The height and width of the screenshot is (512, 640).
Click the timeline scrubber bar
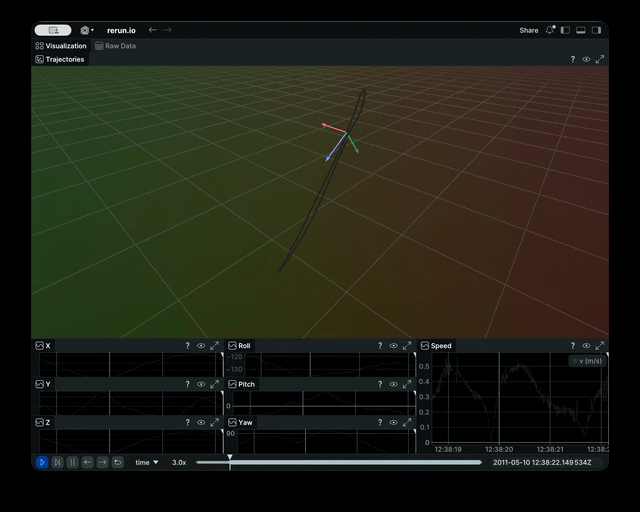[x=340, y=462]
